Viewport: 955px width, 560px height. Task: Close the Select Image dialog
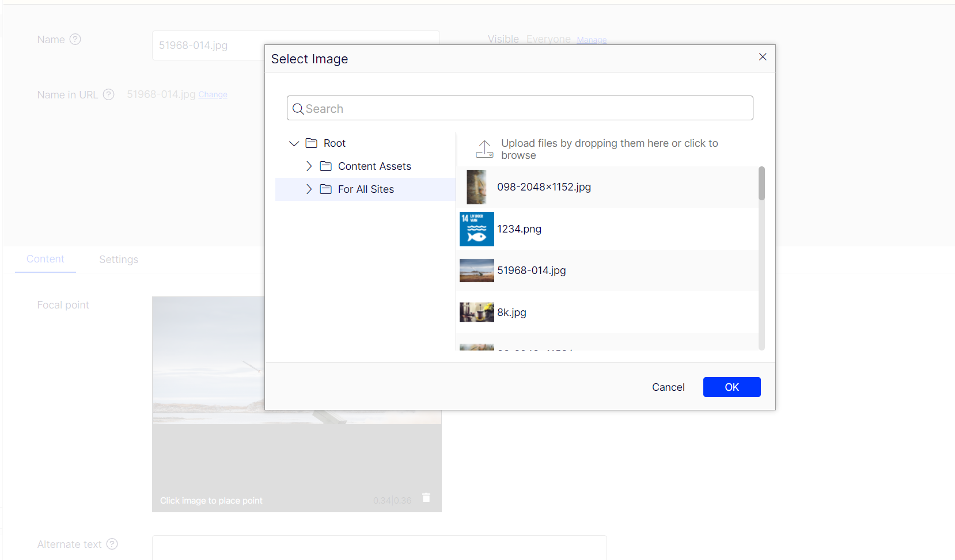click(763, 57)
